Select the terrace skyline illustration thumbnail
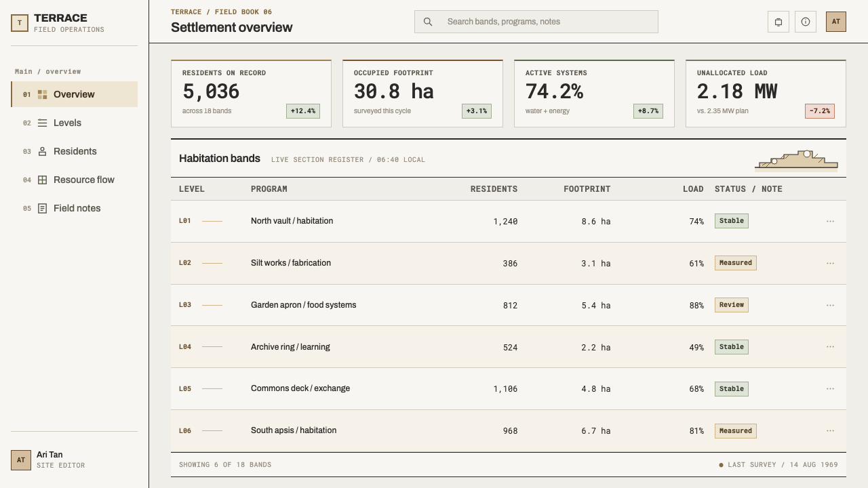The width and height of the screenshot is (868, 488). coord(796,161)
